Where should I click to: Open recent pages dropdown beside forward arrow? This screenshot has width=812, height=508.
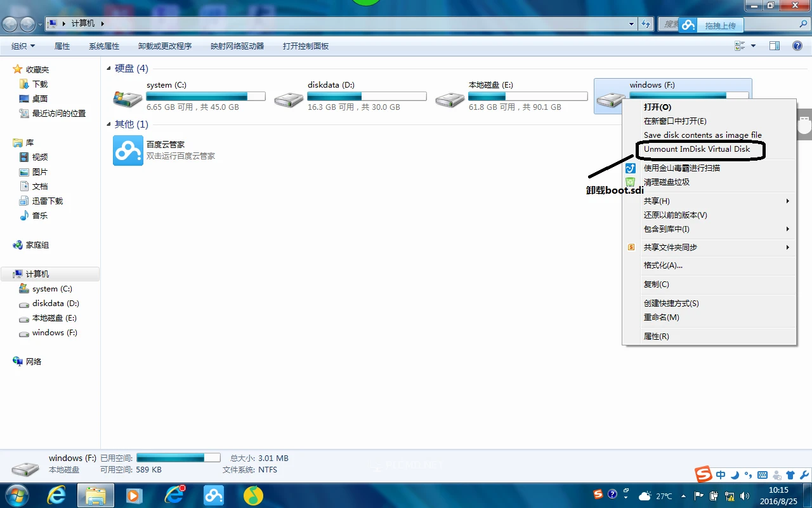(x=40, y=24)
